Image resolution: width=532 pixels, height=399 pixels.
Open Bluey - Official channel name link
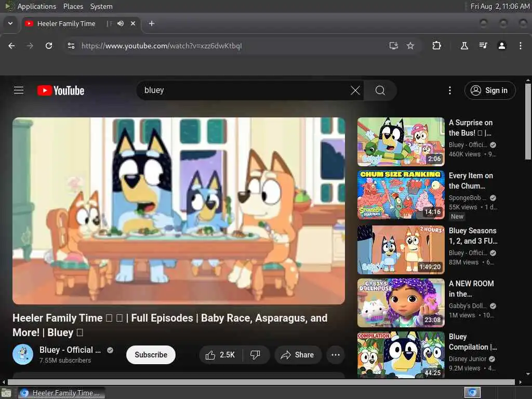pyautogui.click(x=70, y=350)
